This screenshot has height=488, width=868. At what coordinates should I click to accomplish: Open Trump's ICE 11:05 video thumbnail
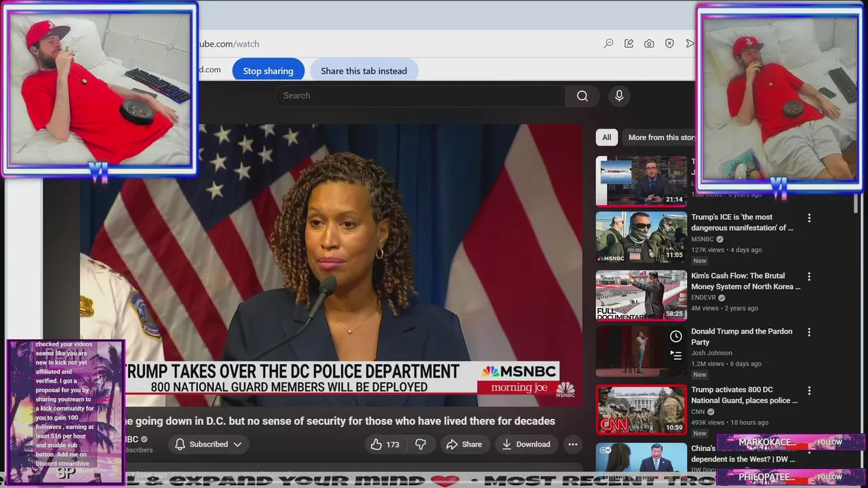[642, 237]
